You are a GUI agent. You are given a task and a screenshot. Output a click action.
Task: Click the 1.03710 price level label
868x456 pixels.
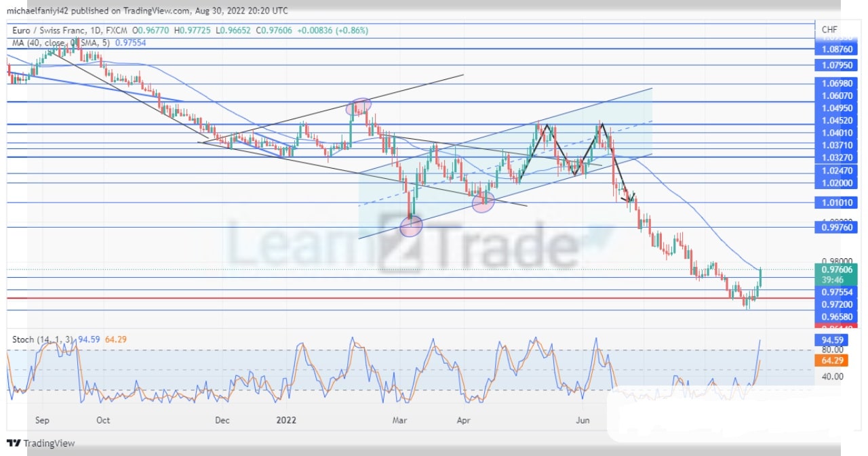coord(835,146)
